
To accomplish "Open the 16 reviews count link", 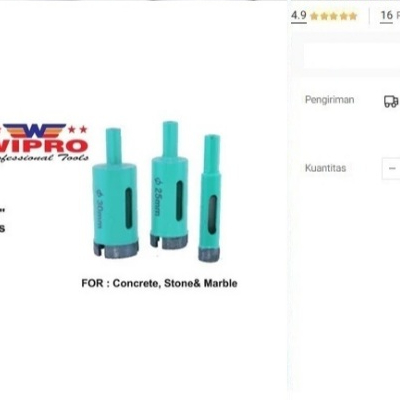I will click(387, 15).
